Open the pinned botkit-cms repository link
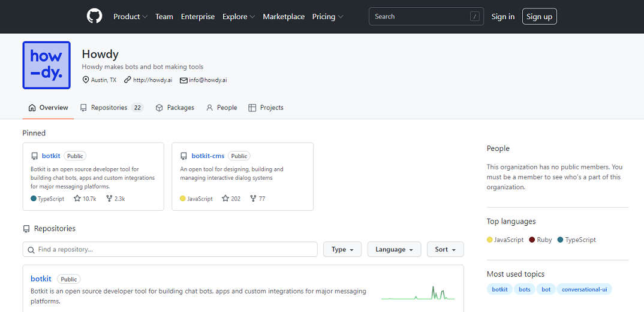This screenshot has width=644, height=312. tap(208, 156)
